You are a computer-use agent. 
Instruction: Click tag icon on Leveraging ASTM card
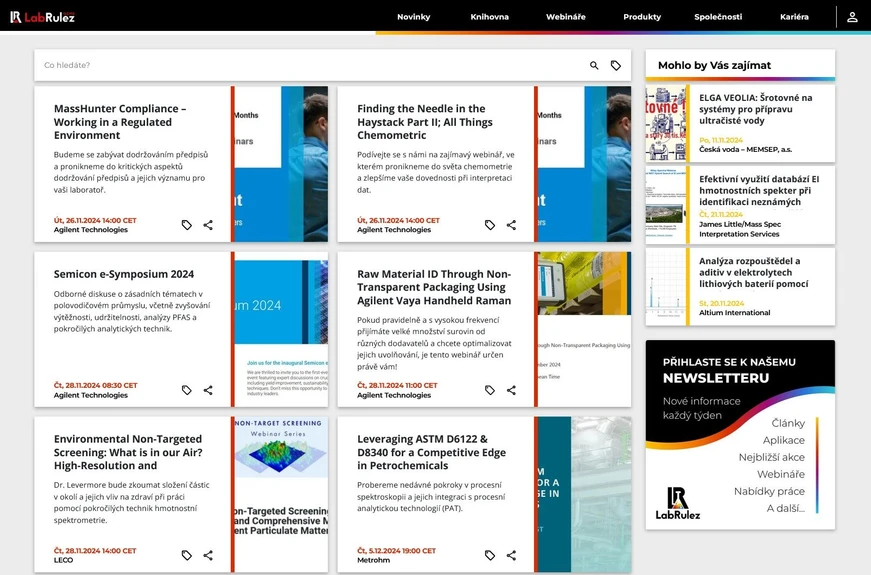(490, 555)
